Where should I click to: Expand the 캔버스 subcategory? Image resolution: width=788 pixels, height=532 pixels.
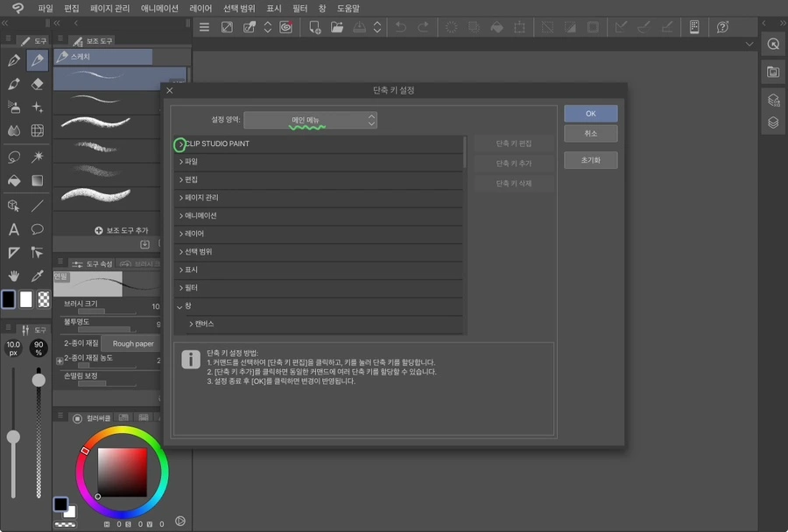(191, 324)
